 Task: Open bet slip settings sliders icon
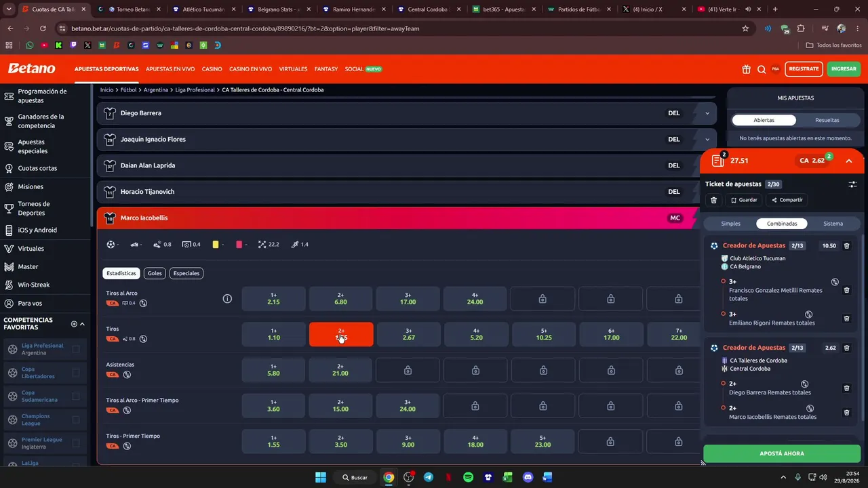tap(852, 184)
